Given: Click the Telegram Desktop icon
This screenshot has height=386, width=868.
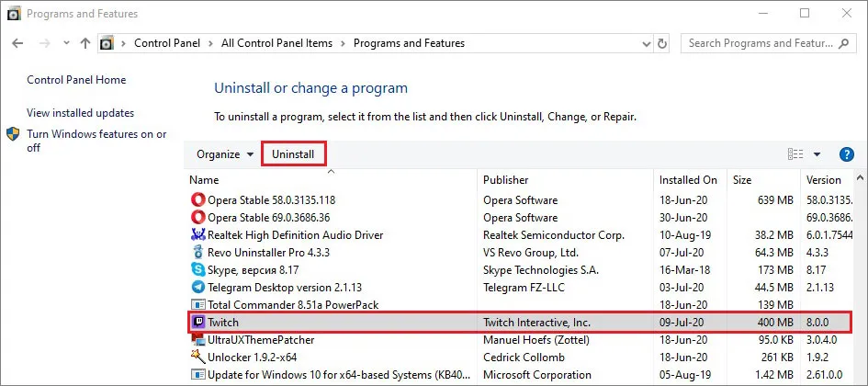Looking at the screenshot, I should tap(197, 288).
